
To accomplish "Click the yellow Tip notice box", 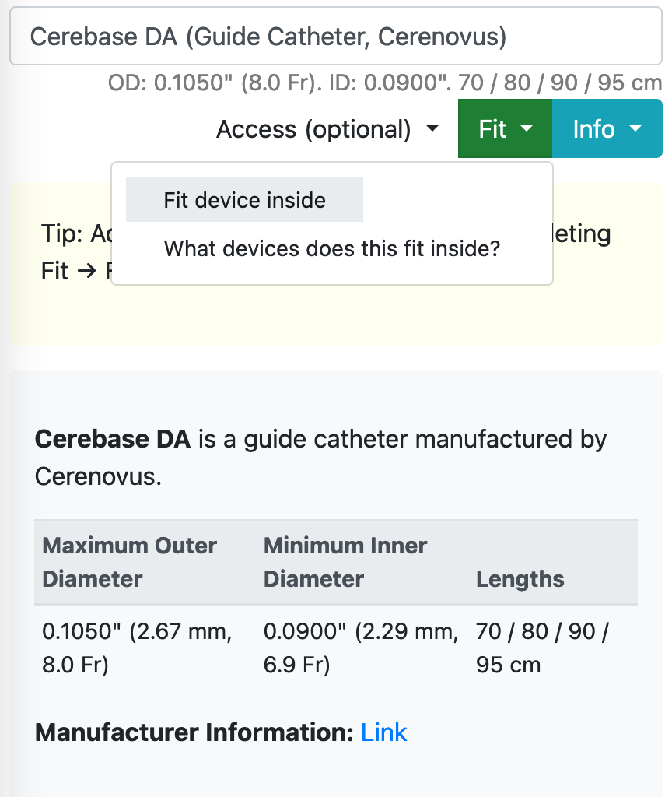I will [x=336, y=263].
